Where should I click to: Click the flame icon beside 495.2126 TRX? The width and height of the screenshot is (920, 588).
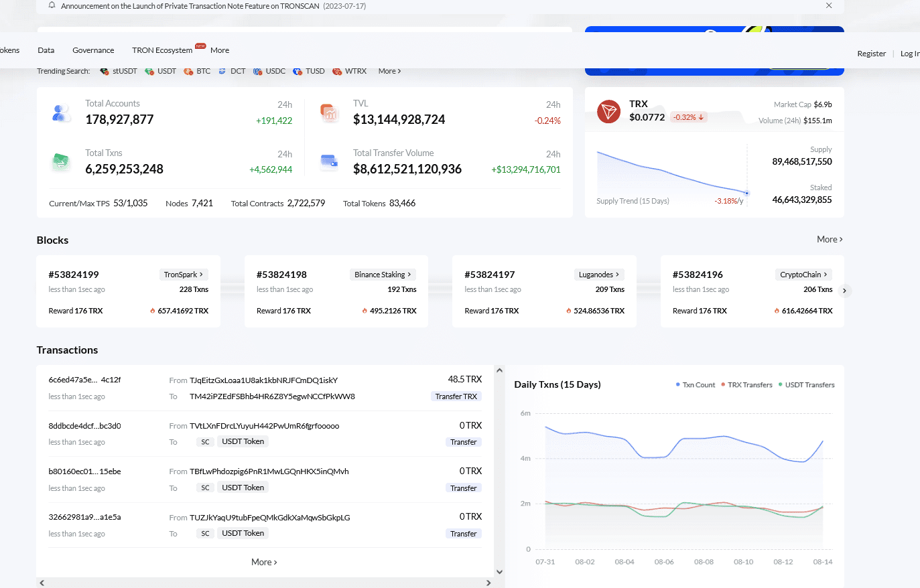365,311
